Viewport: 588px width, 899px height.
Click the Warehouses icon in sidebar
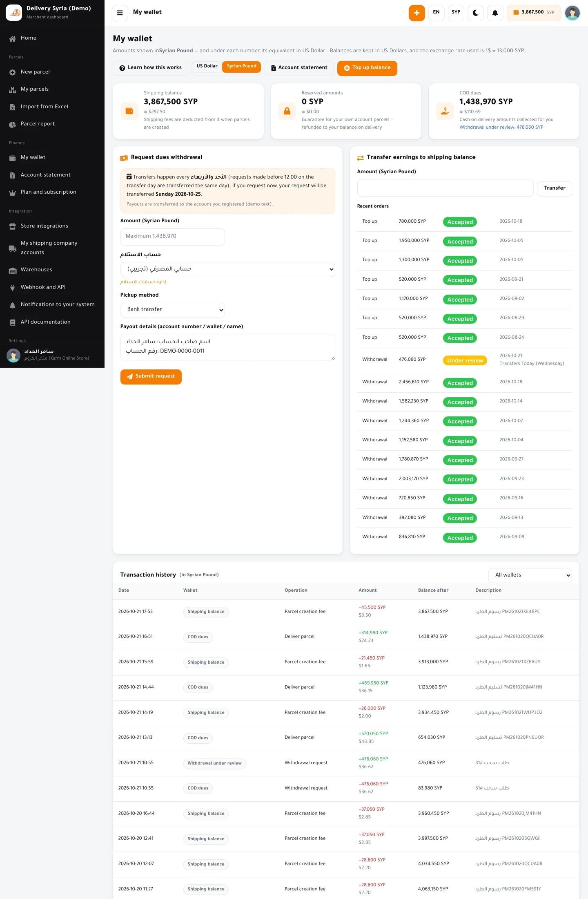tap(13, 270)
